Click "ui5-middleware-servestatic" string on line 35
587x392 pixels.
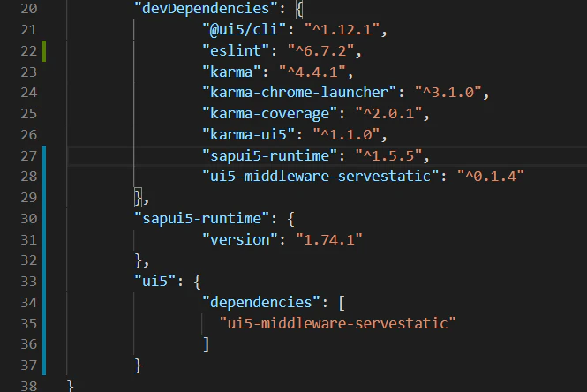click(x=338, y=323)
